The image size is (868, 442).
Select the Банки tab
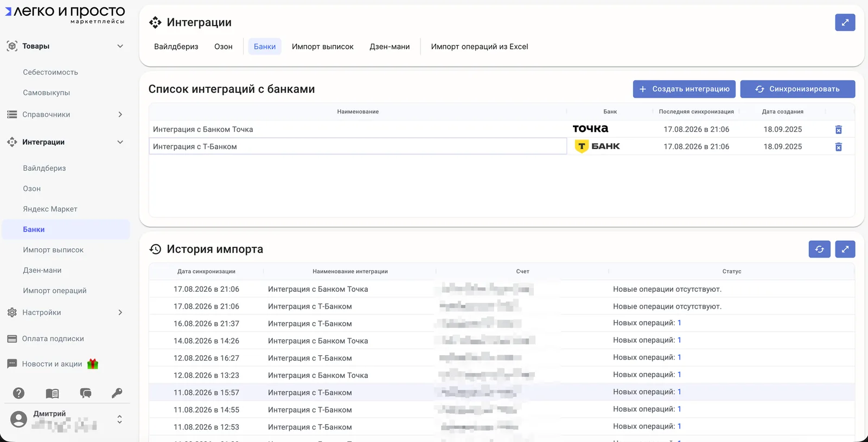pyautogui.click(x=265, y=47)
